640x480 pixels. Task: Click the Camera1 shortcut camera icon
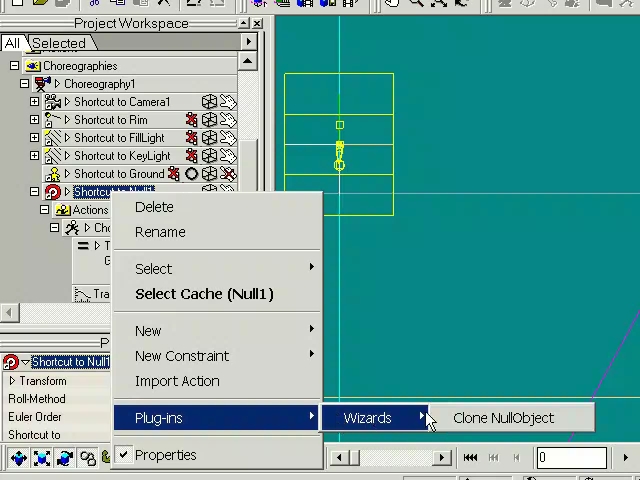[52, 102]
